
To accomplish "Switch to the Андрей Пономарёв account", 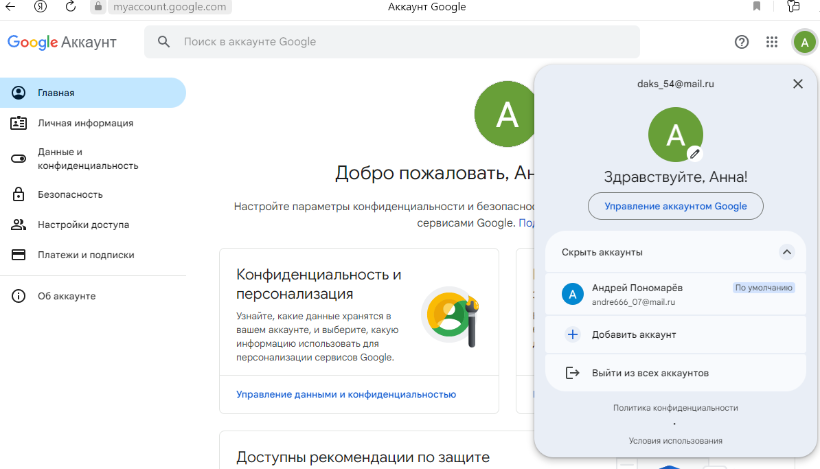I will [x=675, y=294].
